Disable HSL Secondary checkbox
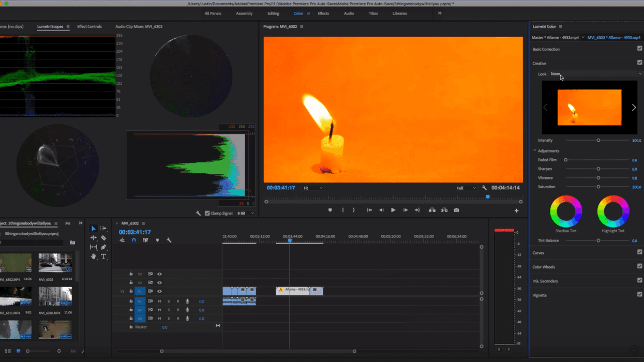Image resolution: width=644 pixels, height=362 pixels. pos(639,280)
